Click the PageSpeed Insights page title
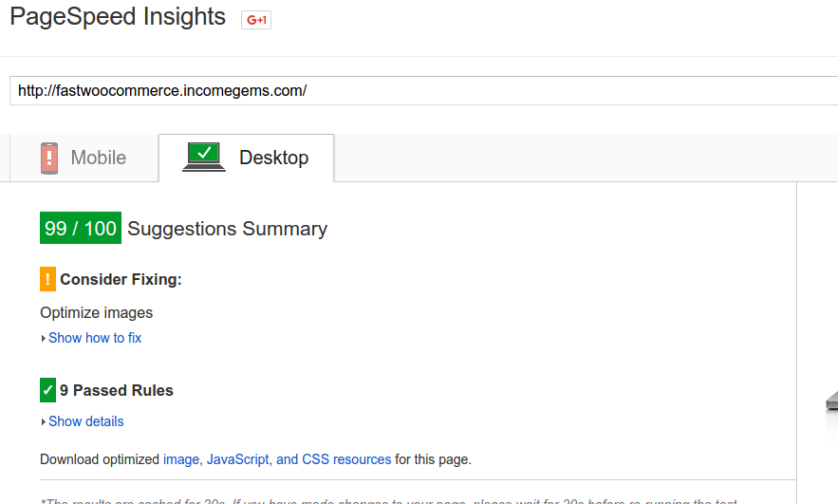This screenshot has height=504, width=838. click(x=118, y=16)
